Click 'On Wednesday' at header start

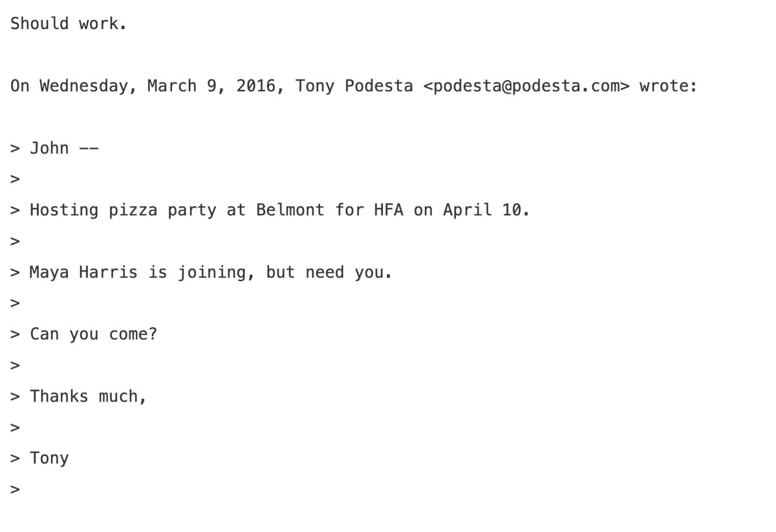click(69, 86)
